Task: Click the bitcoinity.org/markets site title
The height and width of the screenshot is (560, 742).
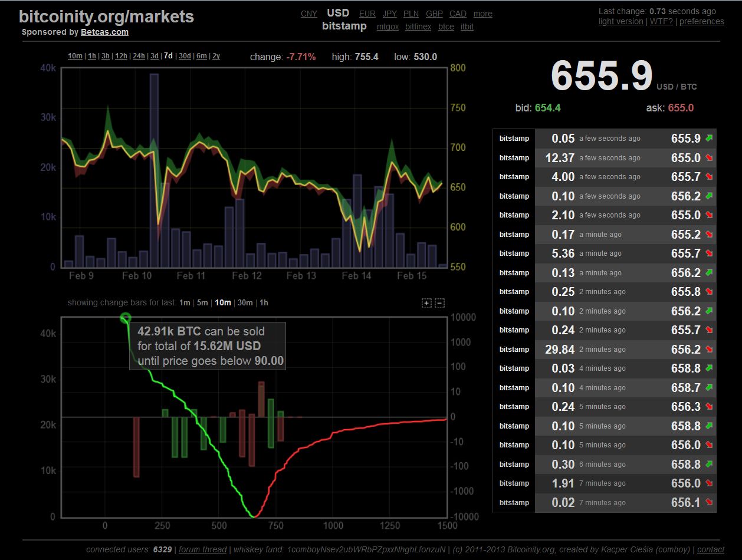Action: pyautogui.click(x=106, y=16)
